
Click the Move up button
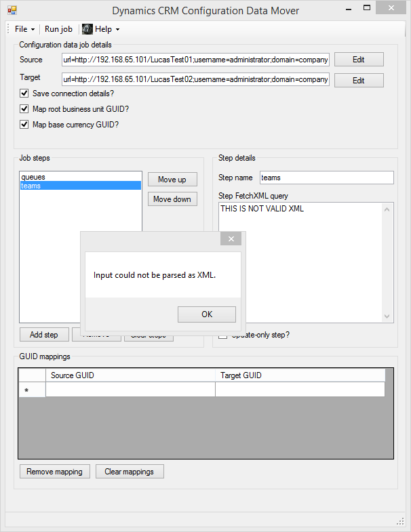[172, 180]
